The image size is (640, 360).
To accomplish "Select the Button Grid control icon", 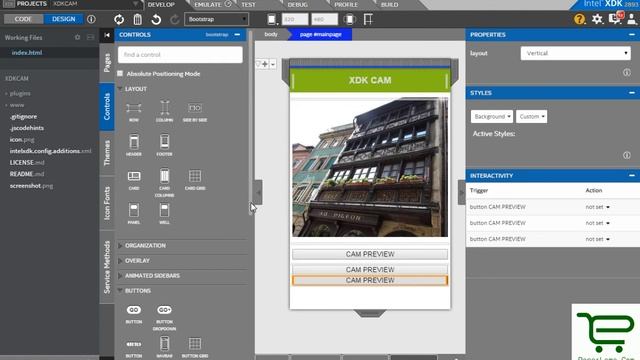I will [x=195, y=344].
